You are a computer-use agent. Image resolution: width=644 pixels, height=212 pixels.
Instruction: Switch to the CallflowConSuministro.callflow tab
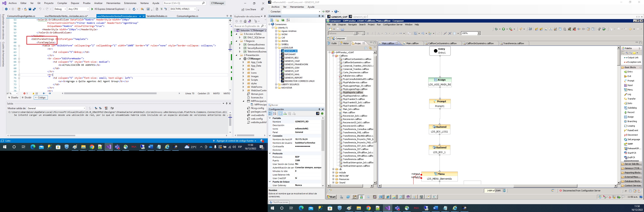click(442, 44)
